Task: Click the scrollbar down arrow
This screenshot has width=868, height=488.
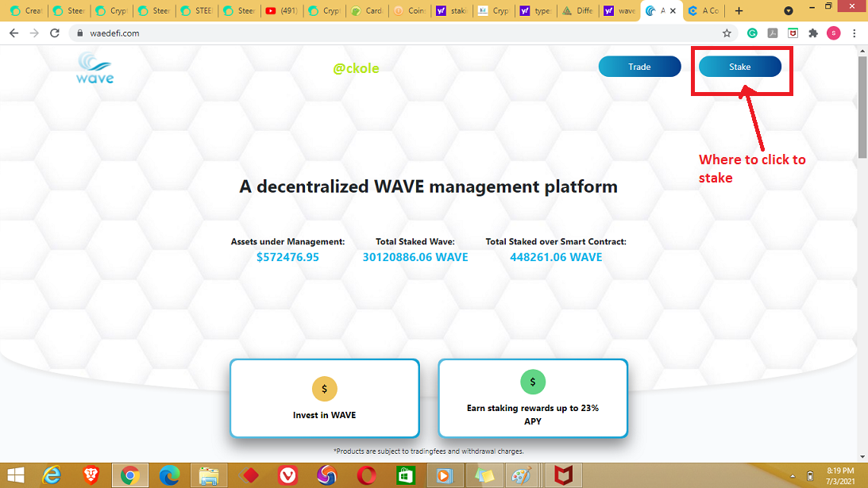Action: [x=862, y=457]
